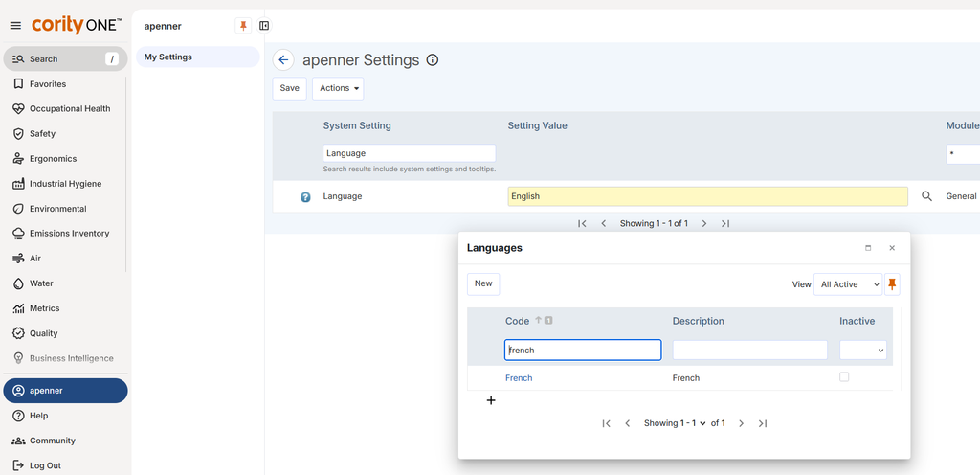Viewport: 980px width, 475px height.
Task: Open the View All Active dropdown
Action: [x=848, y=284]
